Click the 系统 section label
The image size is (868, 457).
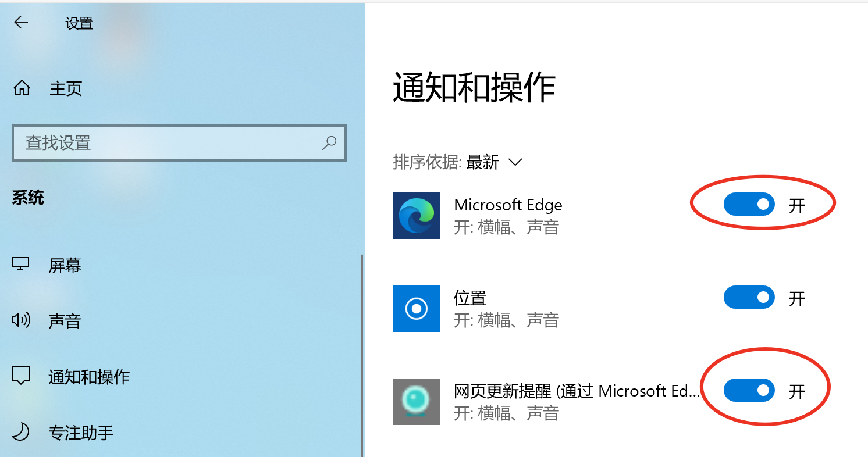tap(28, 198)
